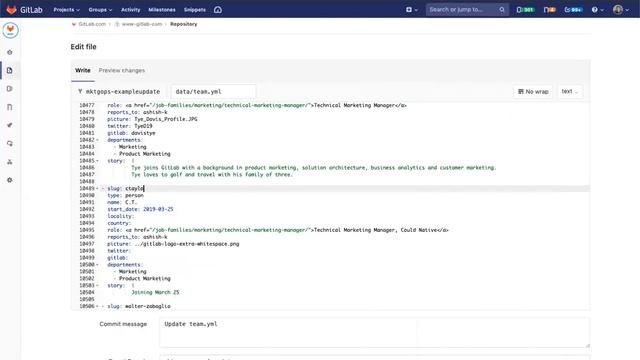Open the Merge Requests sidebar icon
This screenshot has width=640, height=360.
(10, 107)
